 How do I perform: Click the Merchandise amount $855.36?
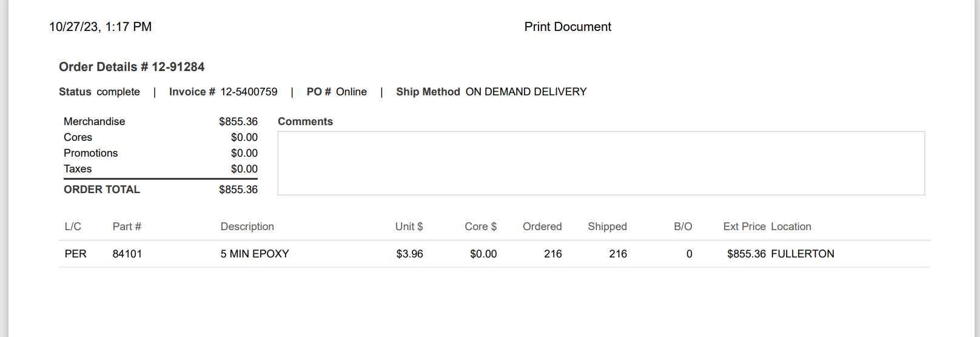[x=238, y=121]
